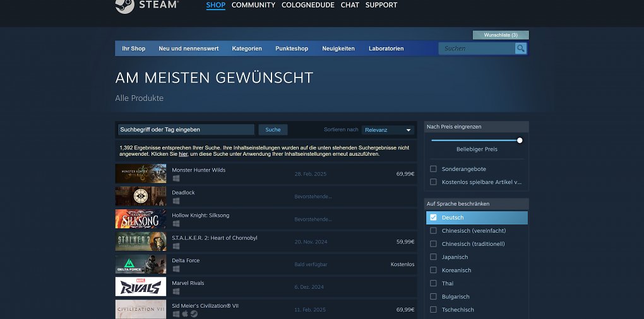Check Chinesisch (vereinfacht) language filter
Image resolution: width=644 pixels, height=319 pixels.
[433, 231]
